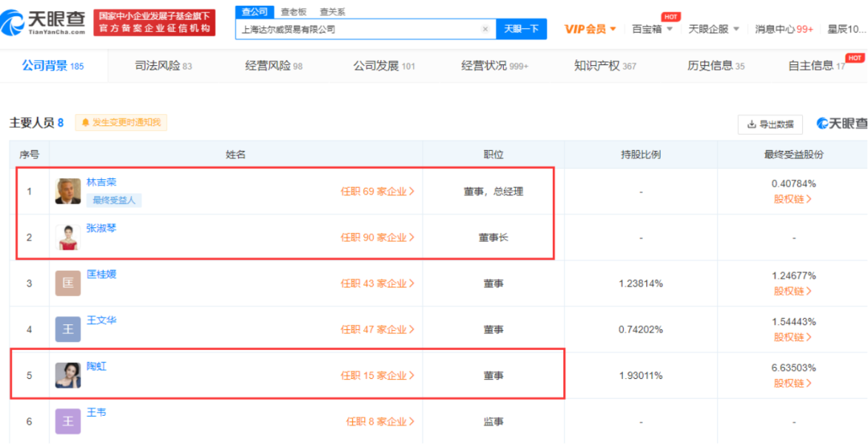868x444 pixels.
Task: Expand 任职 8 家企业 for 王韦
Action: pyautogui.click(x=380, y=422)
